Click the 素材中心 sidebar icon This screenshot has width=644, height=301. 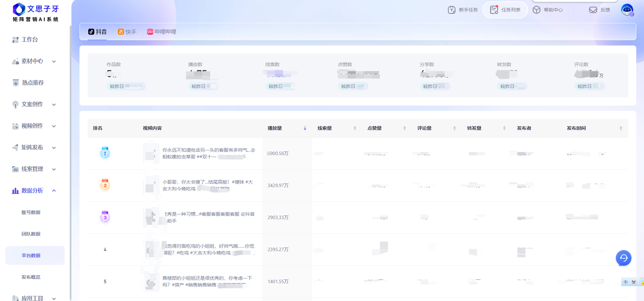click(x=15, y=61)
